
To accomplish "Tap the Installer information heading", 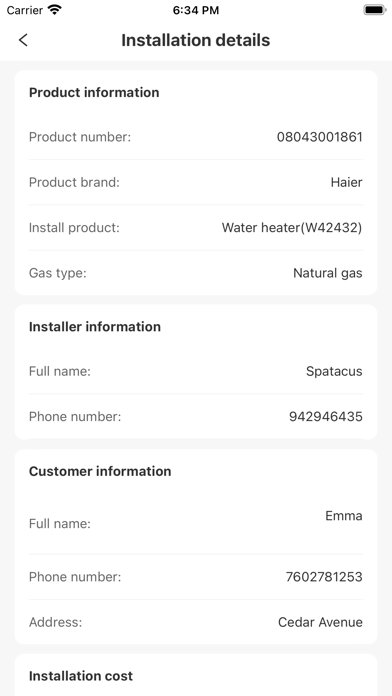I will pyautogui.click(x=95, y=327).
